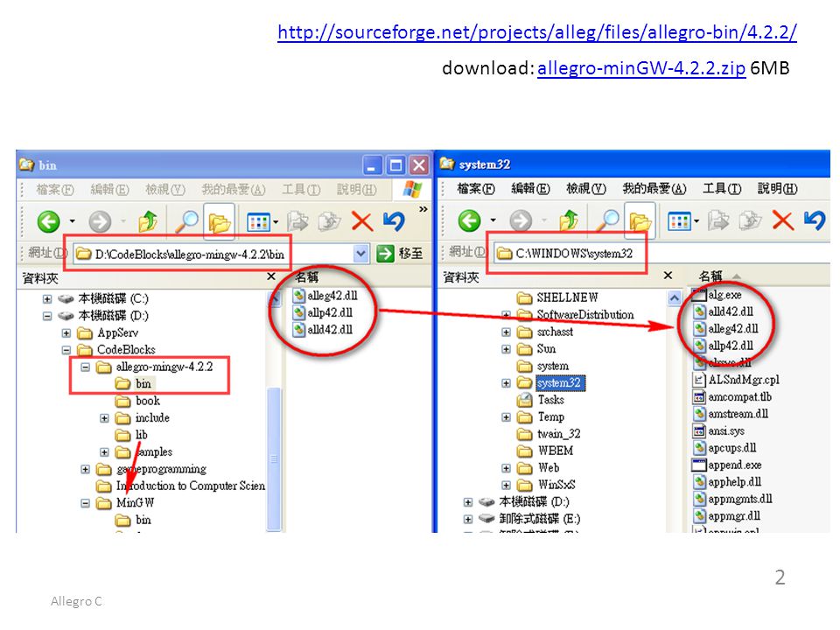
Task: Click Undo arrow in bin window
Action: tap(394, 221)
